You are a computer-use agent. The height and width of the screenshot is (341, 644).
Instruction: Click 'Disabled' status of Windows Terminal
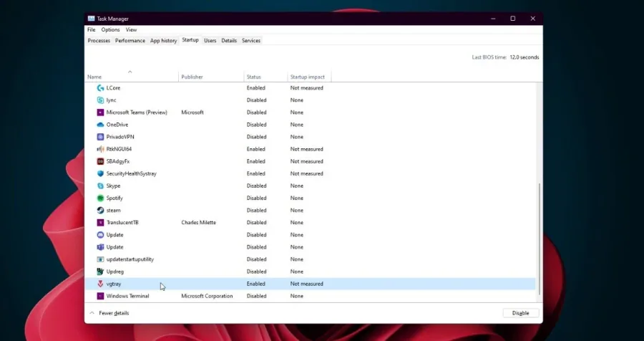tap(257, 296)
